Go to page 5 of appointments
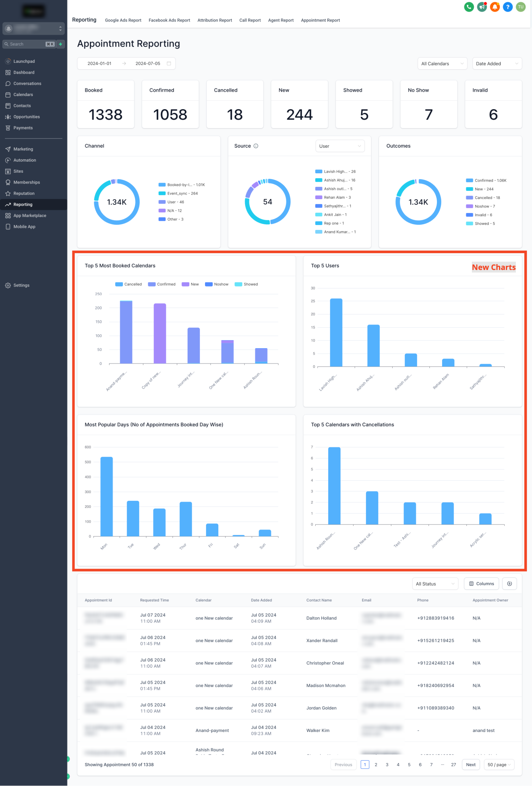This screenshot has height=786, width=532. tap(409, 765)
